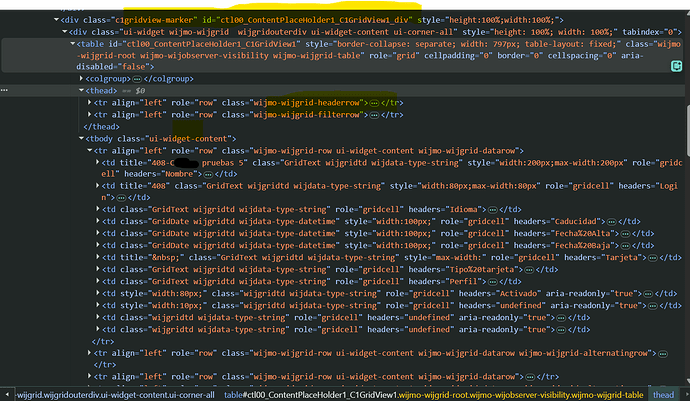Expand the Fecha%20Alta td node
Image resolution: width=690 pixels, height=401 pixels.
point(98,233)
